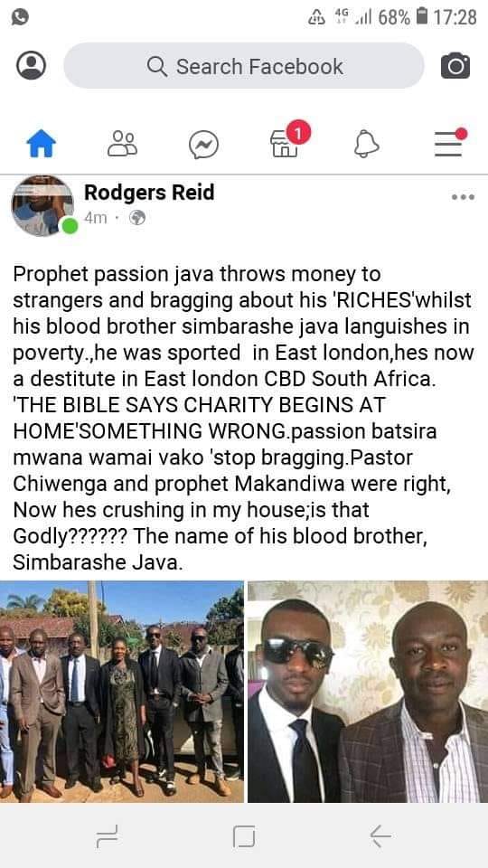Open the Rodgers Reid name link

pyautogui.click(x=149, y=193)
